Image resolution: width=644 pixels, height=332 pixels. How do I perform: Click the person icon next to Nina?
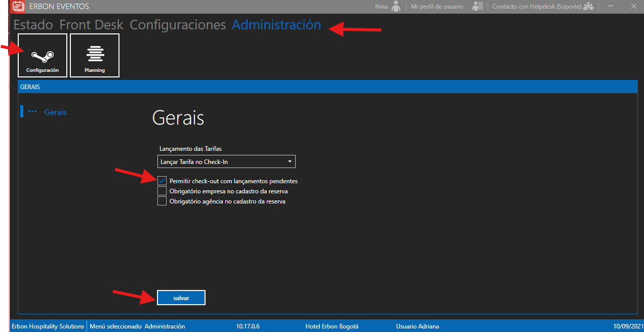coord(396,7)
